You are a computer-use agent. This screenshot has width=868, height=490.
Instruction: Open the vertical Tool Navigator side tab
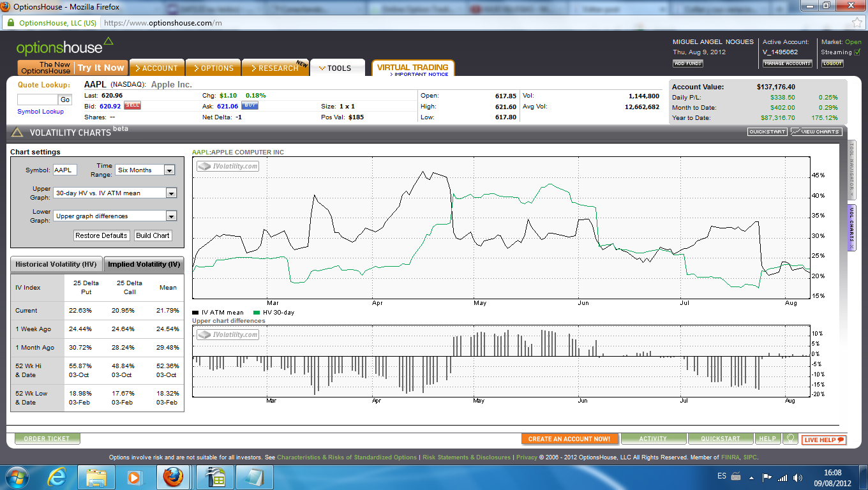point(851,171)
